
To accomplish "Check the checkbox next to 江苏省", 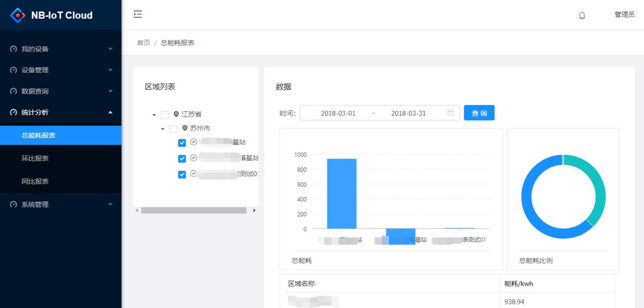I will click(x=165, y=114).
